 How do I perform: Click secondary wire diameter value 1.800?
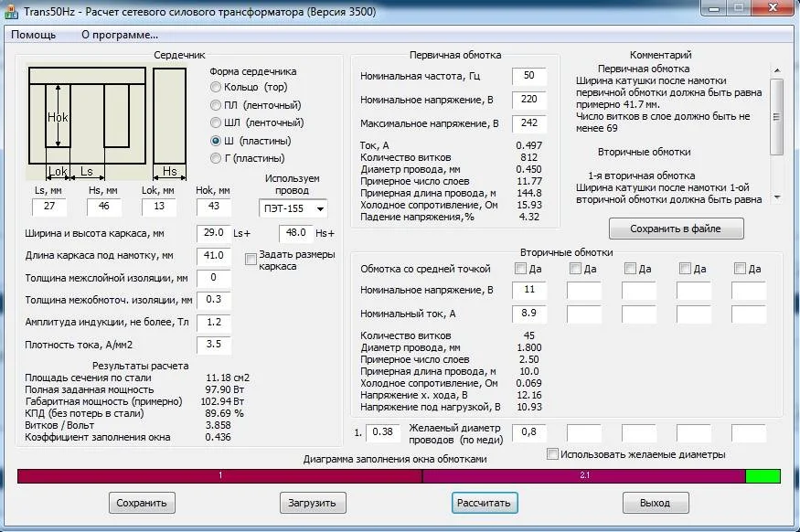point(529,348)
